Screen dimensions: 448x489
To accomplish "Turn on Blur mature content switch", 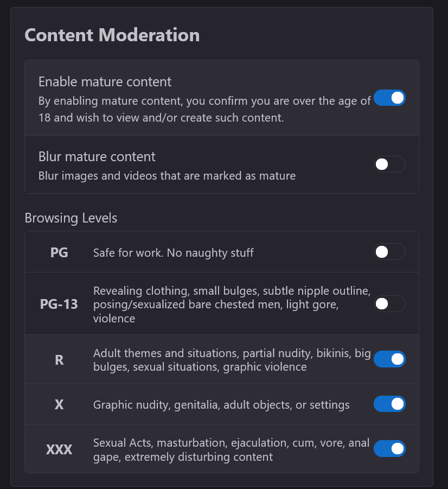I will click(389, 164).
